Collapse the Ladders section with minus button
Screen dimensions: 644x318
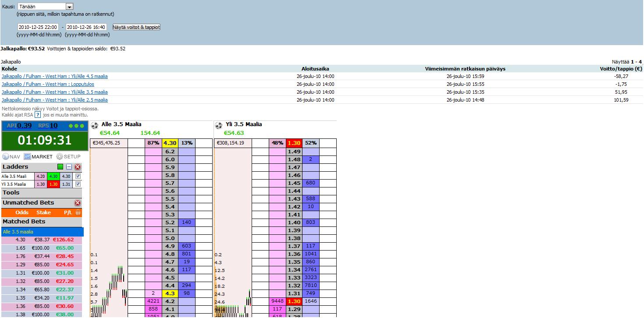(x=69, y=167)
